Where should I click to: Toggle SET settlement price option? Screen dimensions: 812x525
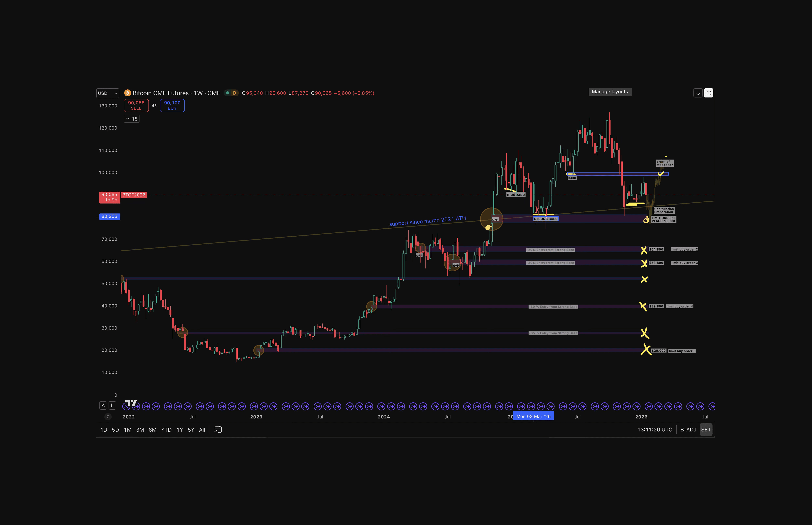tap(706, 430)
